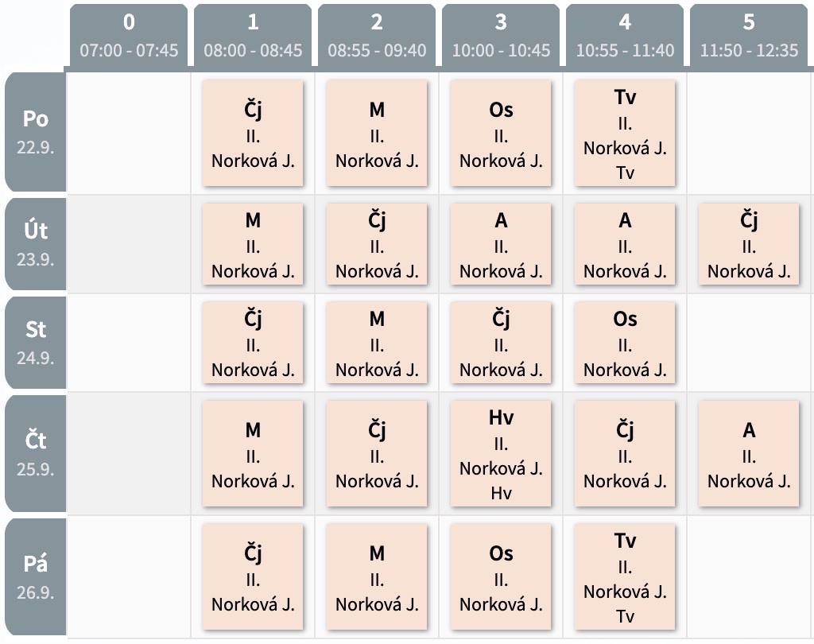Select Thursday's Hv lesson card
This screenshot has width=814, height=644.
click(501, 453)
